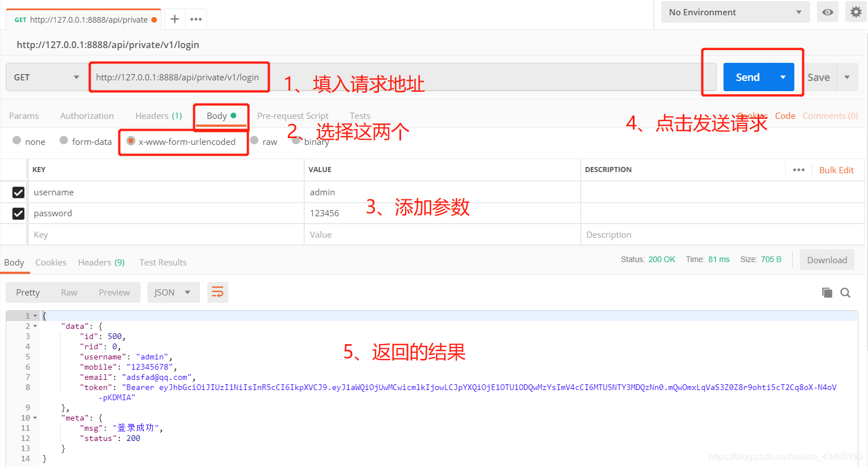Switch to the request Body tab

(221, 115)
